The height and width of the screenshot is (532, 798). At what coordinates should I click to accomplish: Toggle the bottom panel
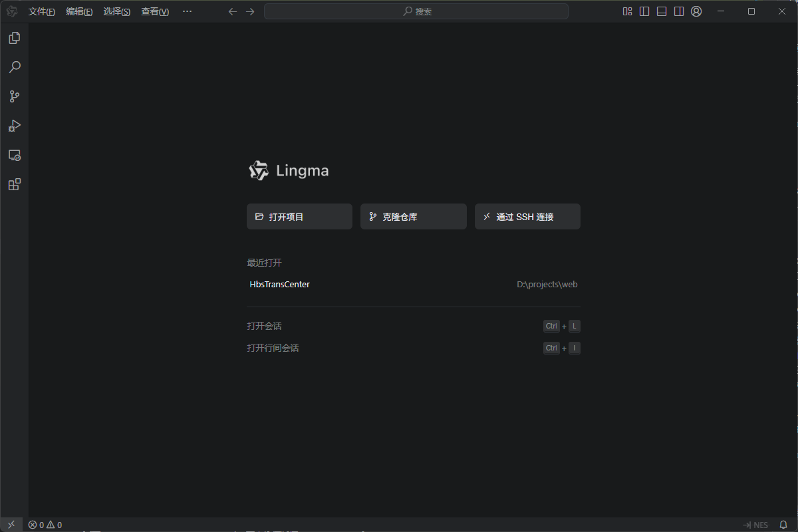pyautogui.click(x=662, y=11)
